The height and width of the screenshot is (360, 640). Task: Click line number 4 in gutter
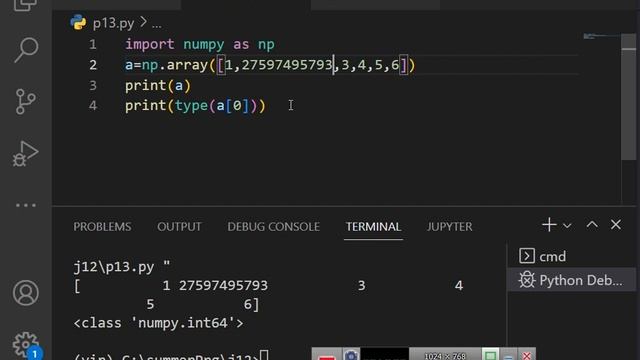coord(93,106)
